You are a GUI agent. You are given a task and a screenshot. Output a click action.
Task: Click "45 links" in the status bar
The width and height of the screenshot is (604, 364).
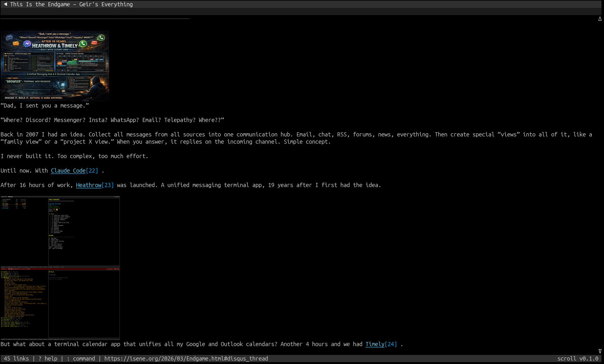[16, 359]
